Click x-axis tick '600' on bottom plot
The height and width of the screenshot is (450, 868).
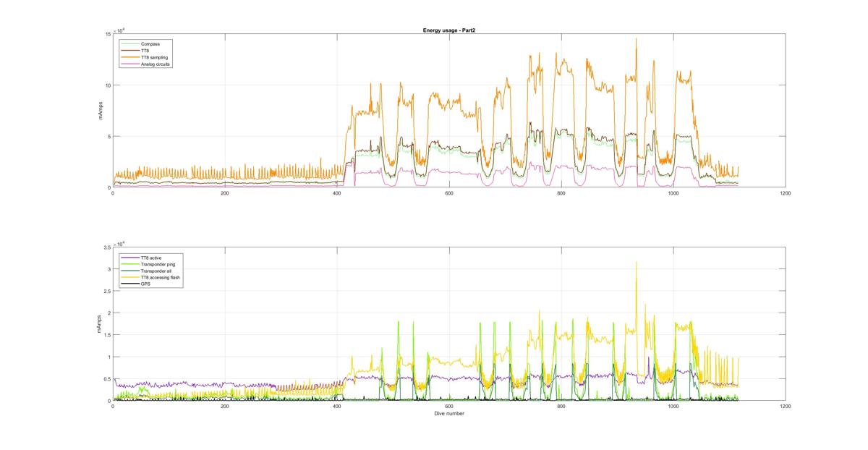[x=449, y=407]
